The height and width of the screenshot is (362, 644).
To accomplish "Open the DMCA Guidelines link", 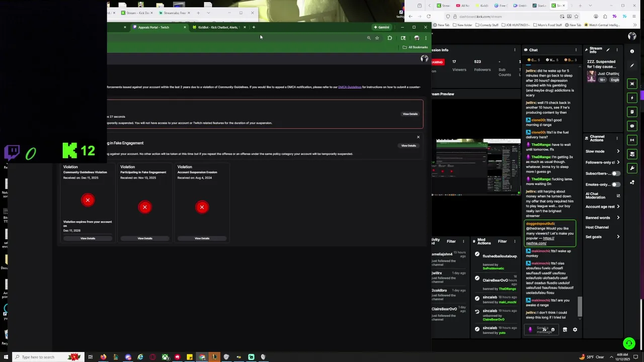I will click(350, 87).
